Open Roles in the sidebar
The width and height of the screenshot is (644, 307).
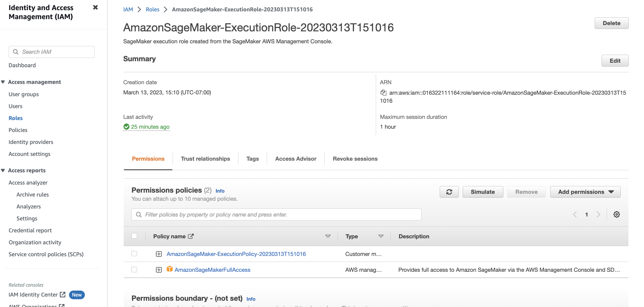coord(16,118)
